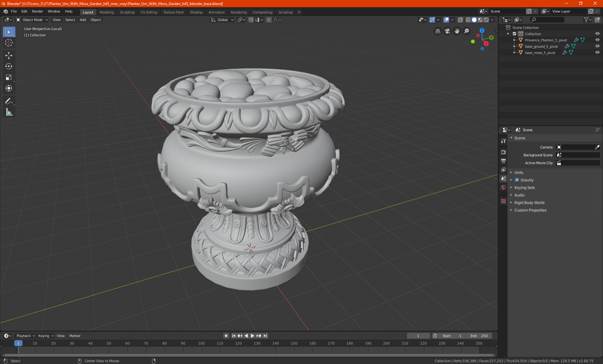The image size is (603, 364).
Task: Open the Object Mode dropdown
Action: (x=32, y=20)
